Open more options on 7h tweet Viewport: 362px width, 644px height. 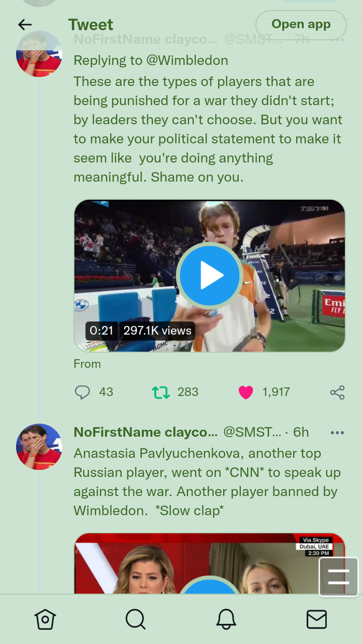click(x=337, y=39)
